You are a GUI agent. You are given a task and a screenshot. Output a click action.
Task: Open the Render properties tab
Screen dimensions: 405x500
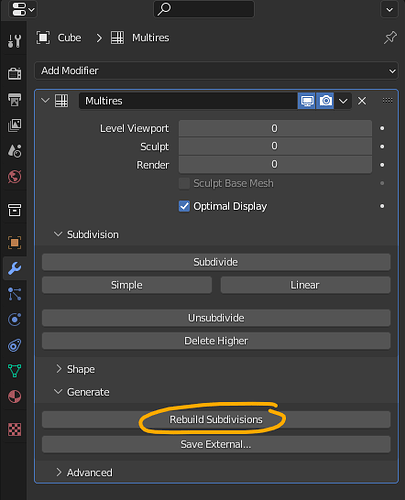click(x=14, y=73)
